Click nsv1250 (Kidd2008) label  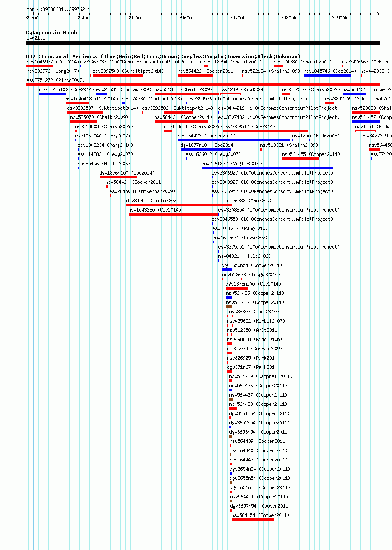pos(316,136)
